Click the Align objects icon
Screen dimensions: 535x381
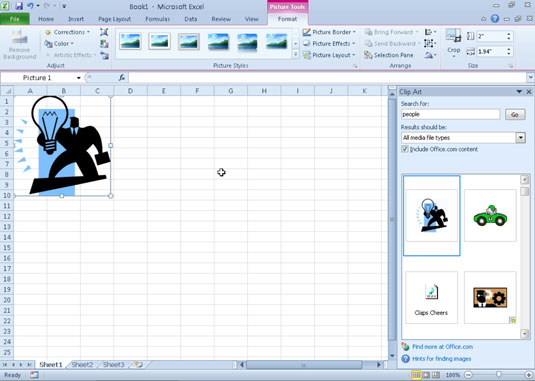(x=430, y=32)
